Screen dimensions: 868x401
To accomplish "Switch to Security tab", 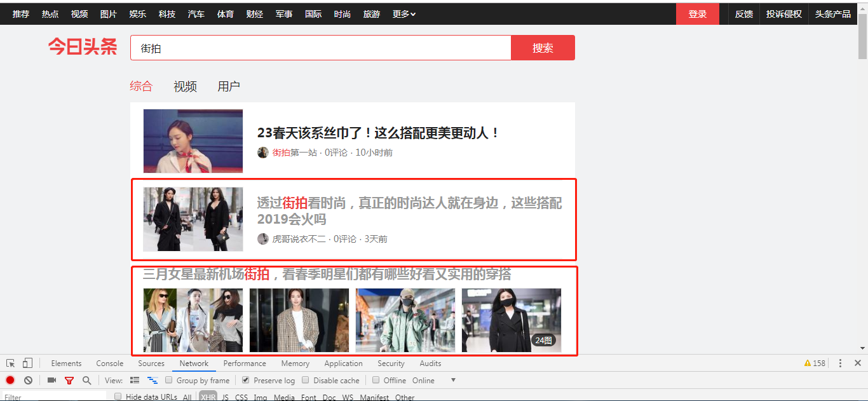I will click(x=391, y=364).
